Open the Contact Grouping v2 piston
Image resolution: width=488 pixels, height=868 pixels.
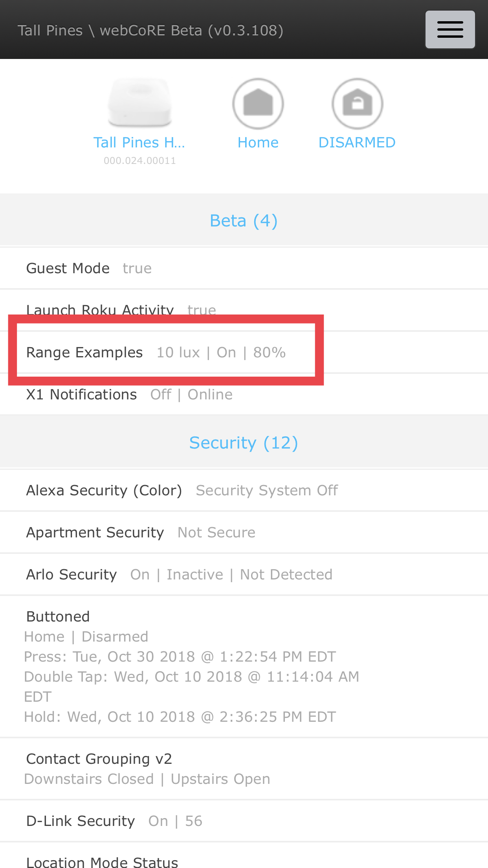[x=244, y=769]
